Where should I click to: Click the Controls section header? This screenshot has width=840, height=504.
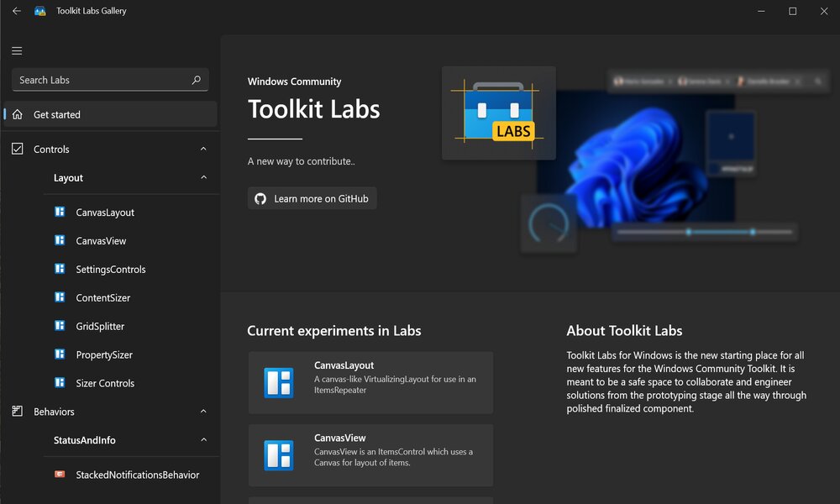[110, 149]
